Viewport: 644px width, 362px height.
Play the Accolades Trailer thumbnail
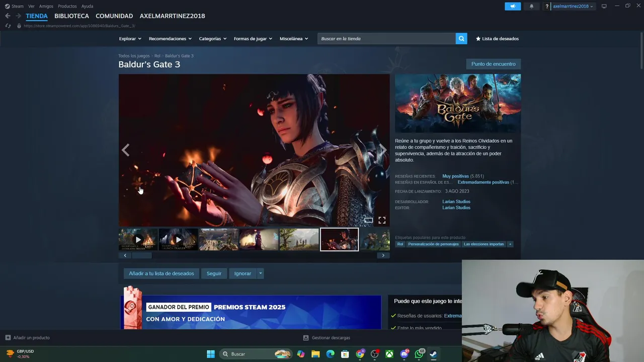click(x=138, y=239)
